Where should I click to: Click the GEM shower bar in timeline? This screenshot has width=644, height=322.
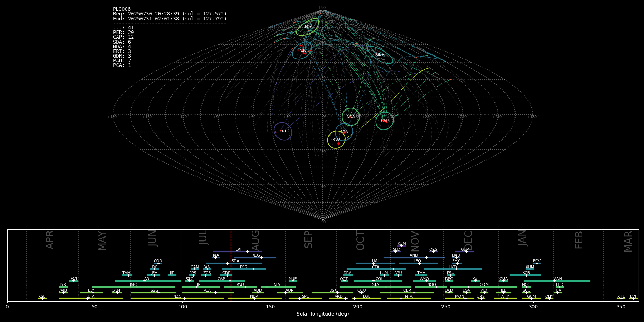tap(465, 252)
